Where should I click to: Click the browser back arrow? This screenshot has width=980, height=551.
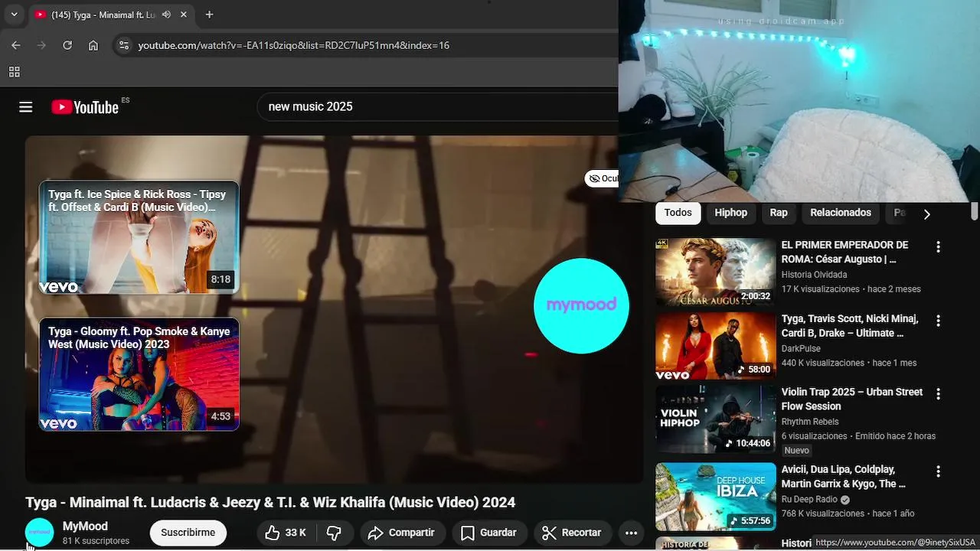[x=15, y=45]
